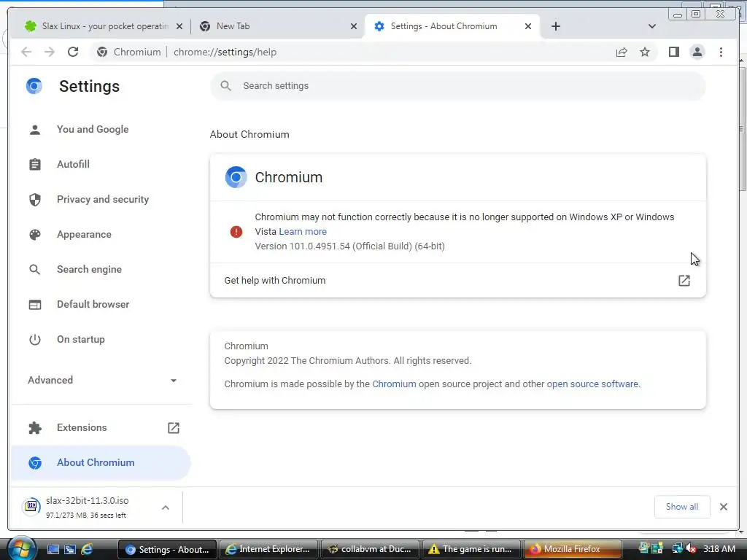Switch to The game is run... taskbar button
The height and width of the screenshot is (560, 747).
[x=471, y=549]
